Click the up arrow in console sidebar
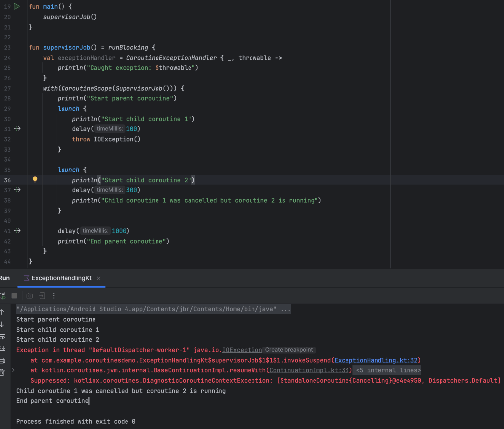 point(2,312)
